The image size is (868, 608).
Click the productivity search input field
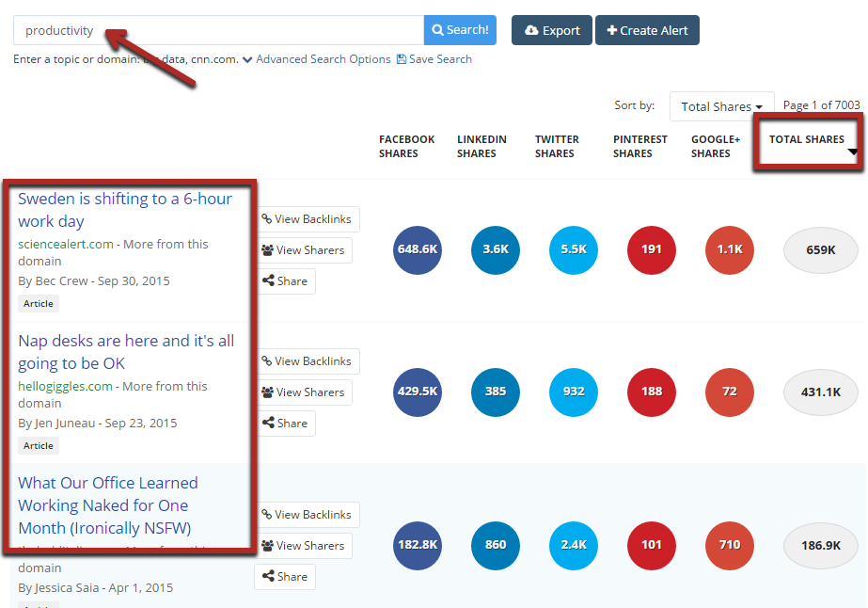(x=219, y=30)
